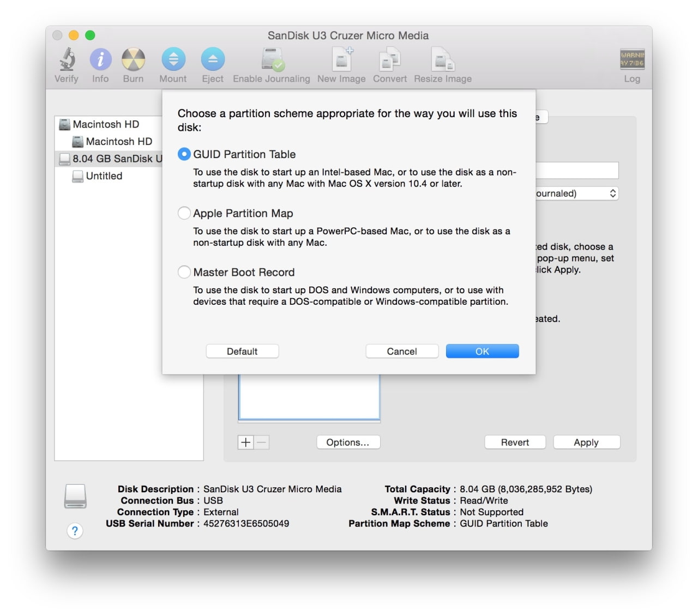Open partition Options...
698x616 pixels.
coord(348,442)
